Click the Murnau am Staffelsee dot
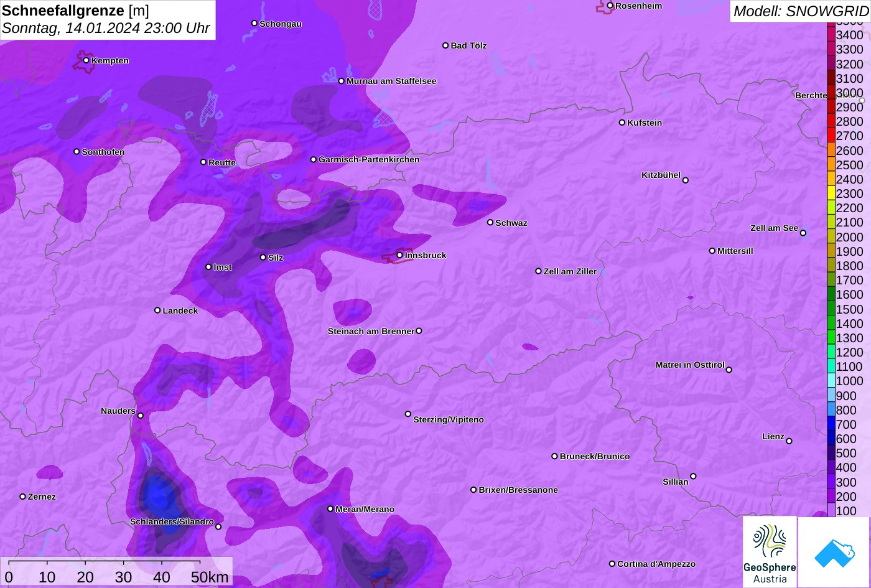Screen dimensions: 871x588 coord(342,81)
